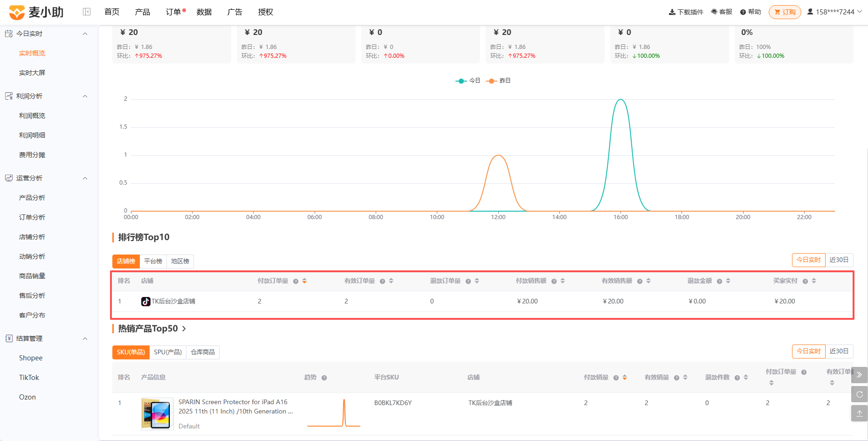Open the 数据 top menu
The width and height of the screenshot is (868, 441).
pyautogui.click(x=204, y=12)
